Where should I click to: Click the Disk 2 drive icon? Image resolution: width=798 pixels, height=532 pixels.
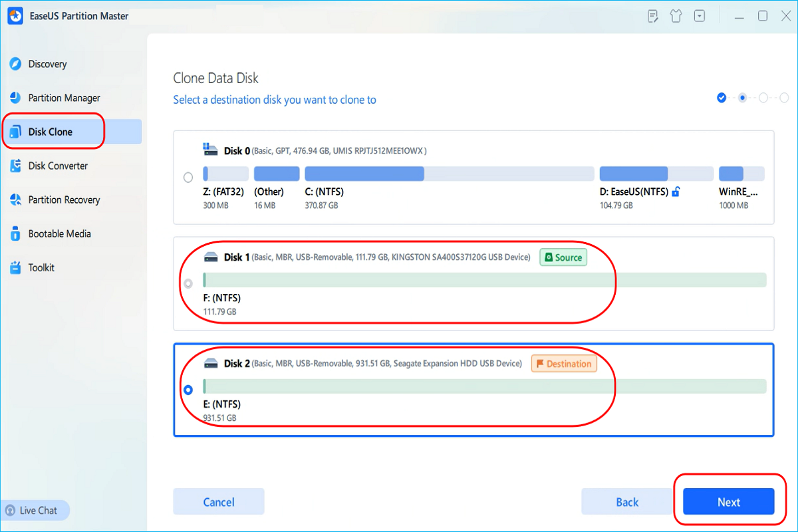211,363
